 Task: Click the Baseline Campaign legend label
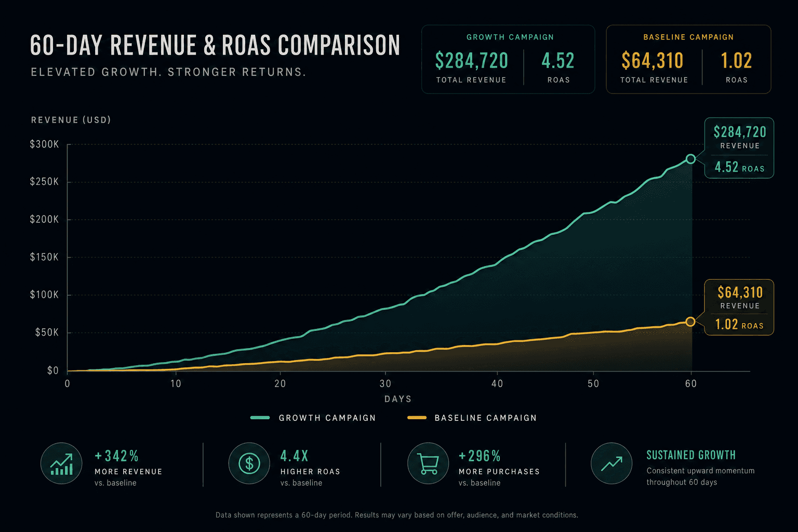[x=486, y=418]
